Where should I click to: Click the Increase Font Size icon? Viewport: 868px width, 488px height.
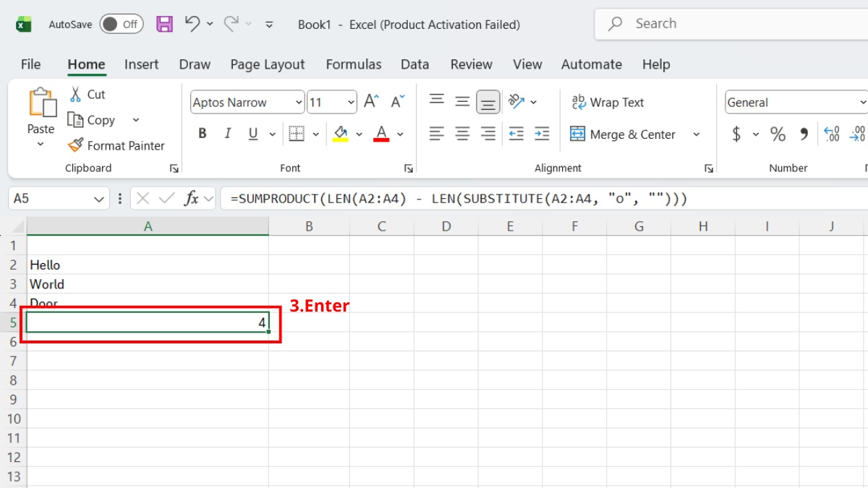(x=370, y=101)
